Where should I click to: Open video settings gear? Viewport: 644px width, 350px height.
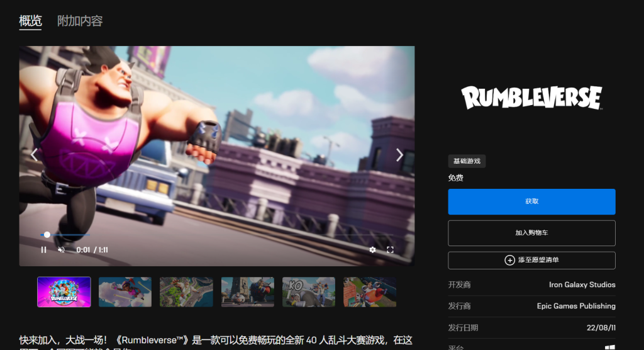[x=372, y=250]
